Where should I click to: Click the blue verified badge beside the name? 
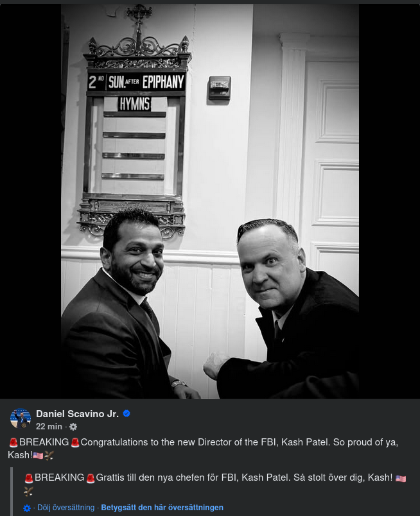[x=127, y=413]
